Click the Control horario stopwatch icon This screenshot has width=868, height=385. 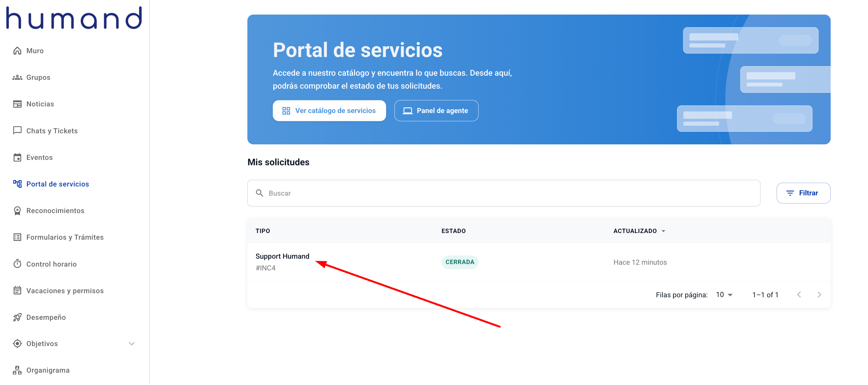(17, 264)
